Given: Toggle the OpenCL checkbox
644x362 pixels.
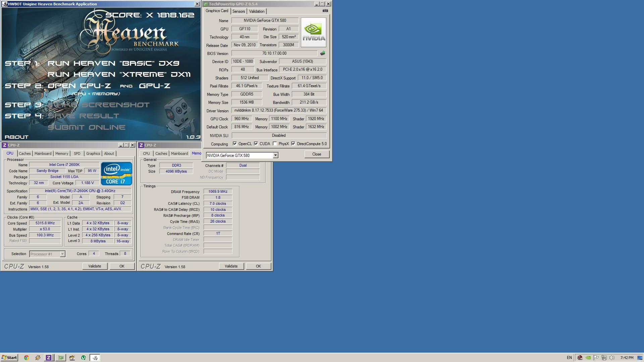Looking at the screenshot, I should (235, 144).
